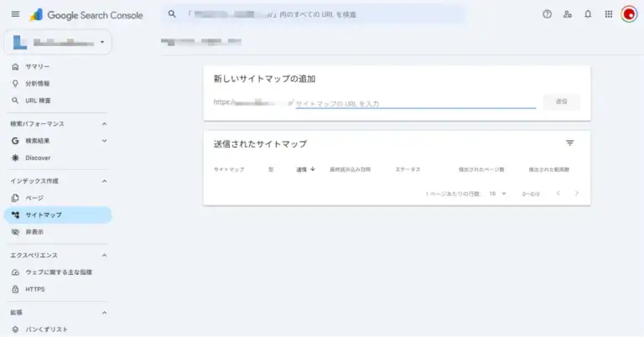Click the search magnifier icon in top bar
The height and width of the screenshot is (337, 644).
coord(172,14)
